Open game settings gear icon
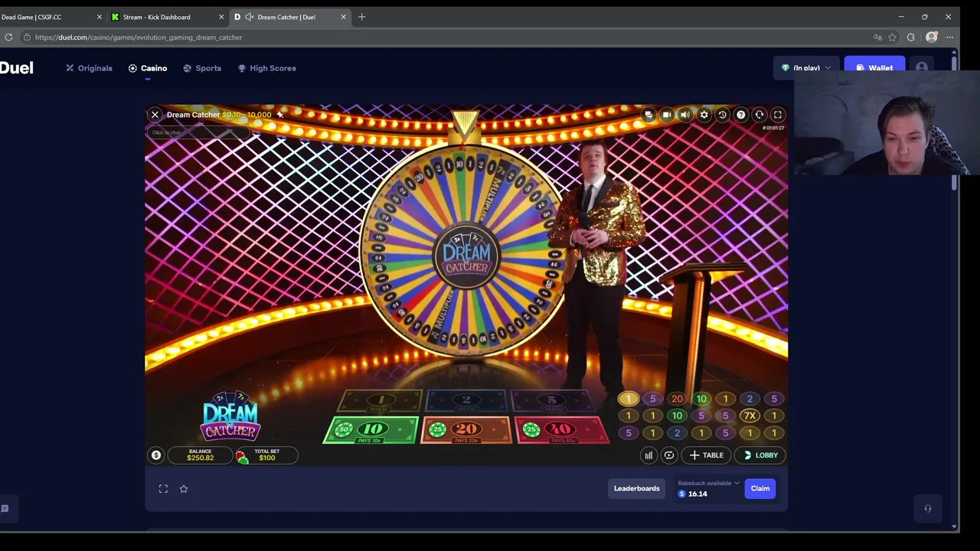This screenshot has height=551, width=980. [704, 115]
